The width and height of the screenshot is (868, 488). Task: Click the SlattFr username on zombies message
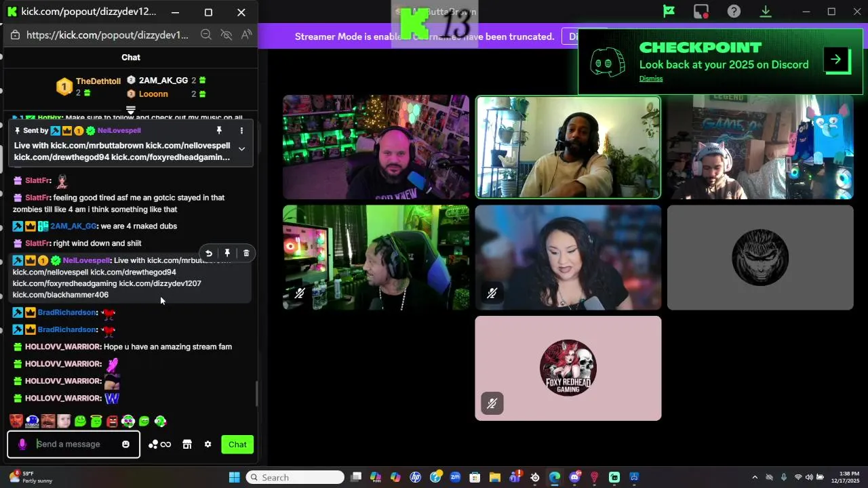(37, 198)
